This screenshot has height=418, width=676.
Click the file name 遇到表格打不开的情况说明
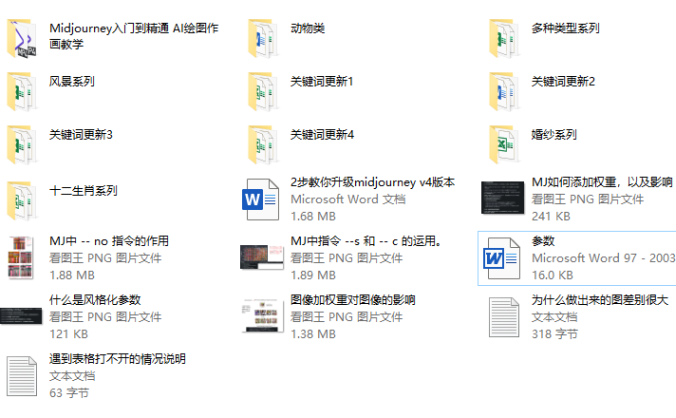point(118,359)
